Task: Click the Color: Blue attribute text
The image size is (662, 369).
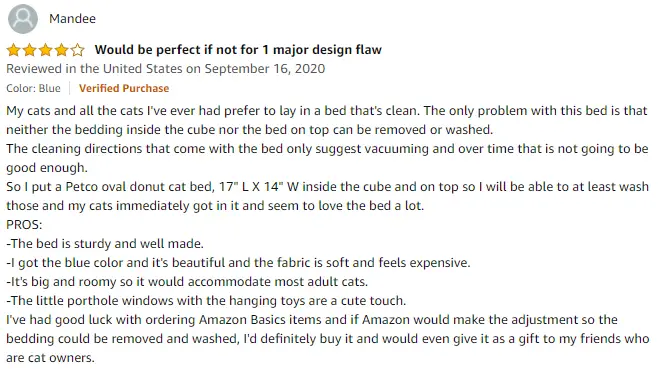Action: coord(33,88)
